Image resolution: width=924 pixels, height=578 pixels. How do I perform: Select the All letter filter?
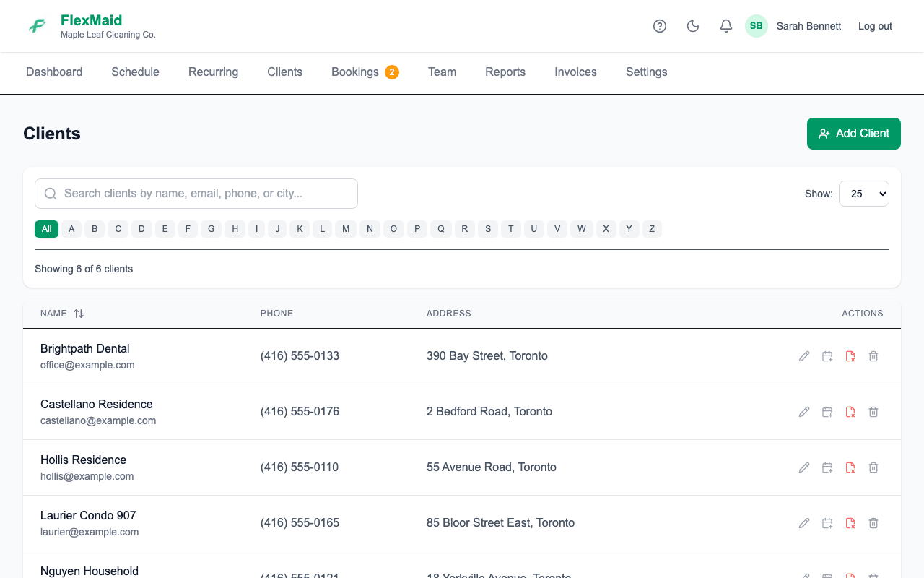pos(46,229)
